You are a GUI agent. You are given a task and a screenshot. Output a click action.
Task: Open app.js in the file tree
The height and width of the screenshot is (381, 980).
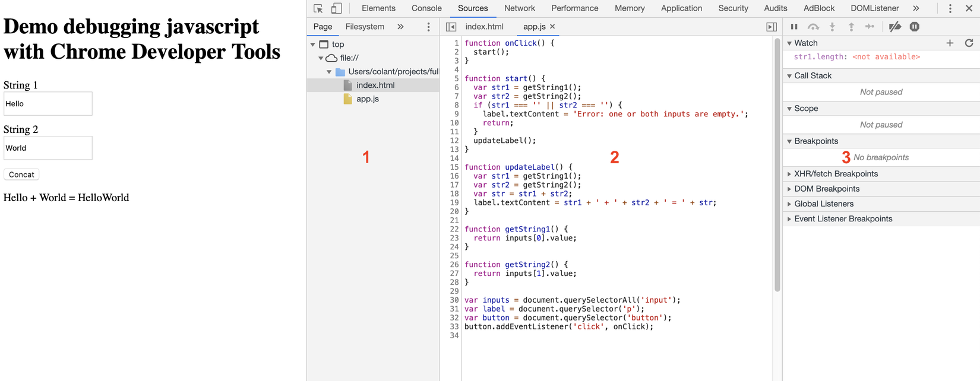367,99
